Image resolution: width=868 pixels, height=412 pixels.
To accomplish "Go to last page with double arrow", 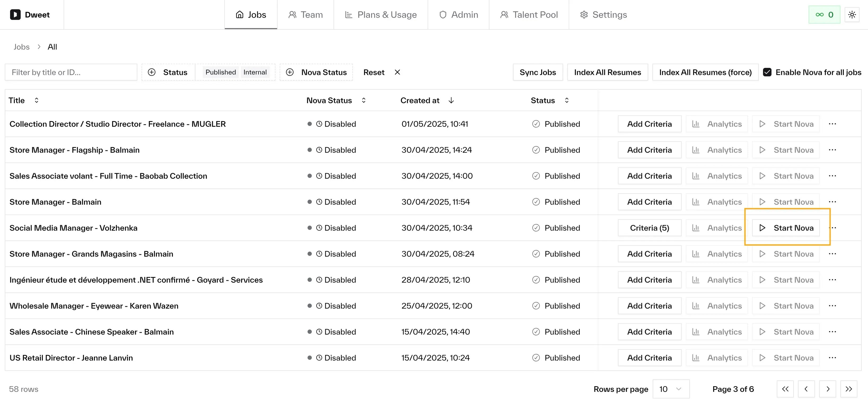I will coord(848,389).
